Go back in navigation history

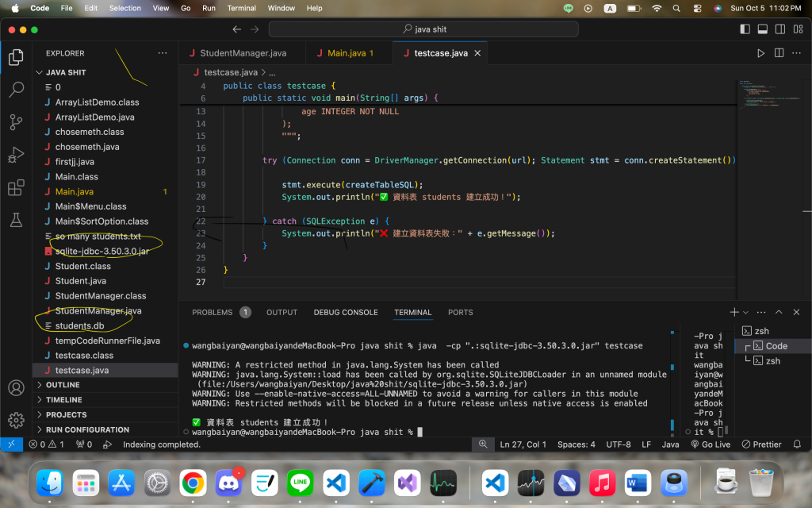tap(236, 29)
